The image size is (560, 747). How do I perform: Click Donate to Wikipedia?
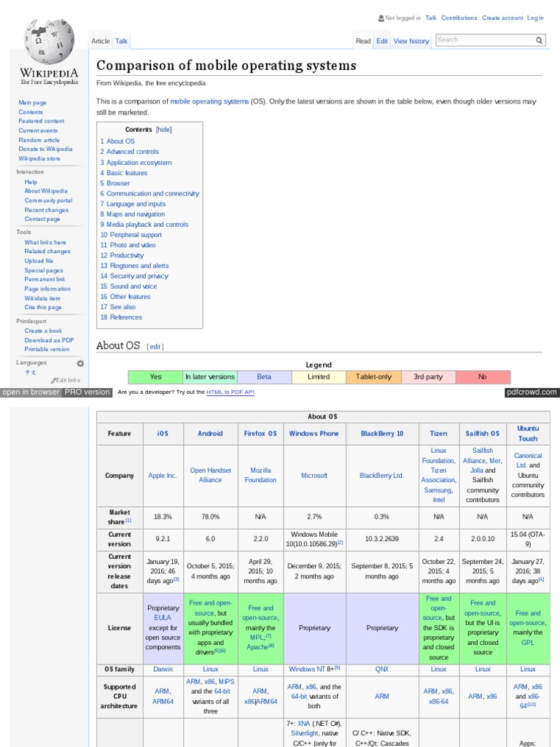click(x=45, y=149)
